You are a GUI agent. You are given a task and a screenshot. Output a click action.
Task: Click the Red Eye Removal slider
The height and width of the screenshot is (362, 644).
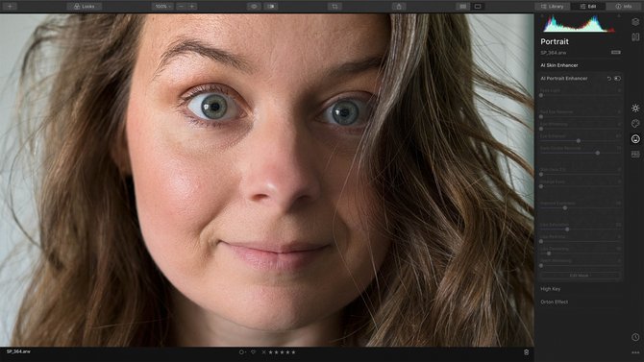point(581,116)
